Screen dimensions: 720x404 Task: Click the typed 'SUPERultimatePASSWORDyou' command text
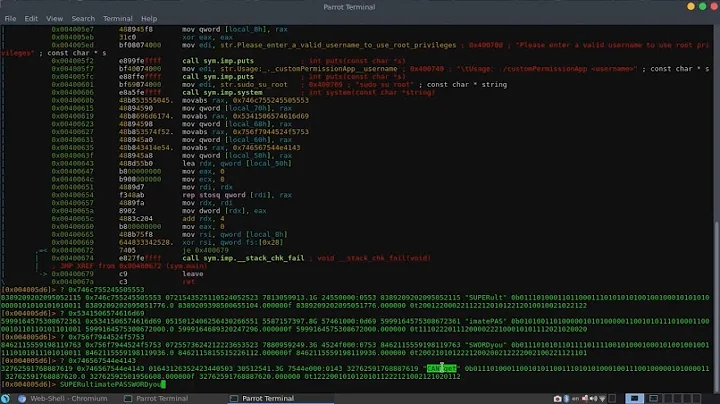(x=110, y=384)
